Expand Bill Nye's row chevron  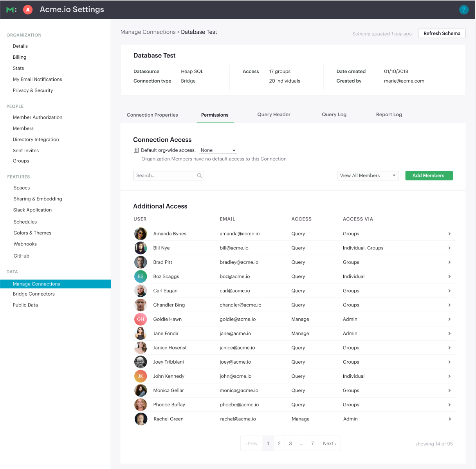point(449,248)
